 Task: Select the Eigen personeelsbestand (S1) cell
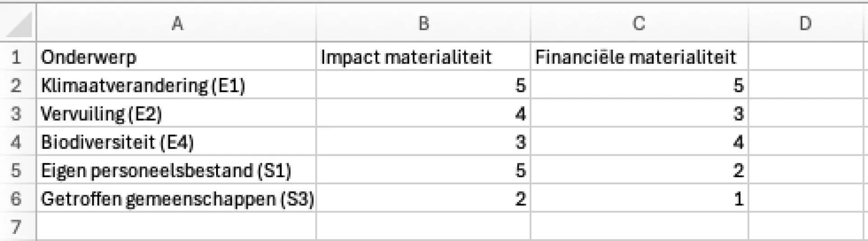176,171
